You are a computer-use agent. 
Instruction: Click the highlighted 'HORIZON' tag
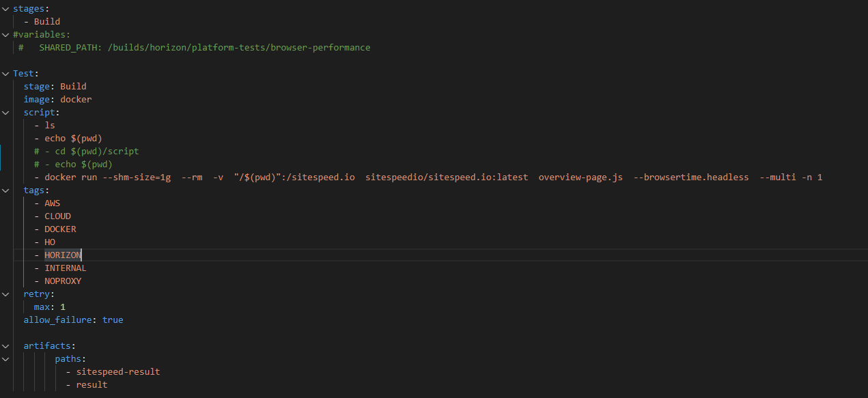[63, 255]
